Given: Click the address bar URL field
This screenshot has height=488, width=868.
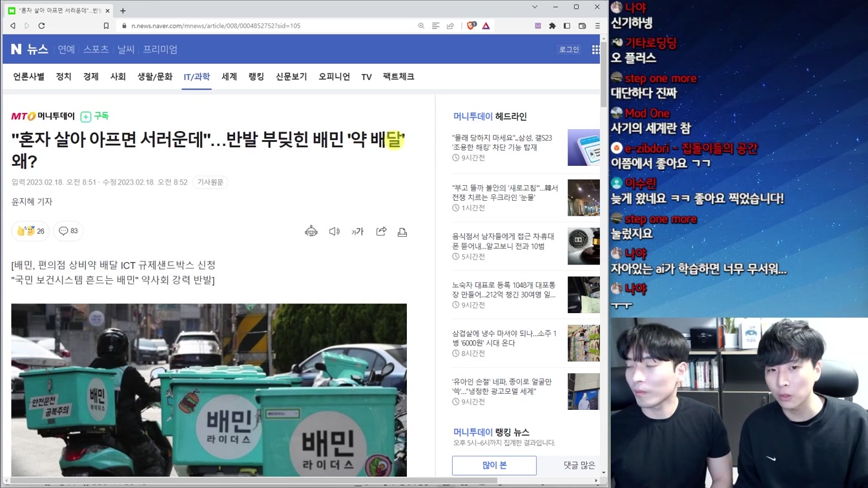Looking at the screenshot, I should (265, 26).
